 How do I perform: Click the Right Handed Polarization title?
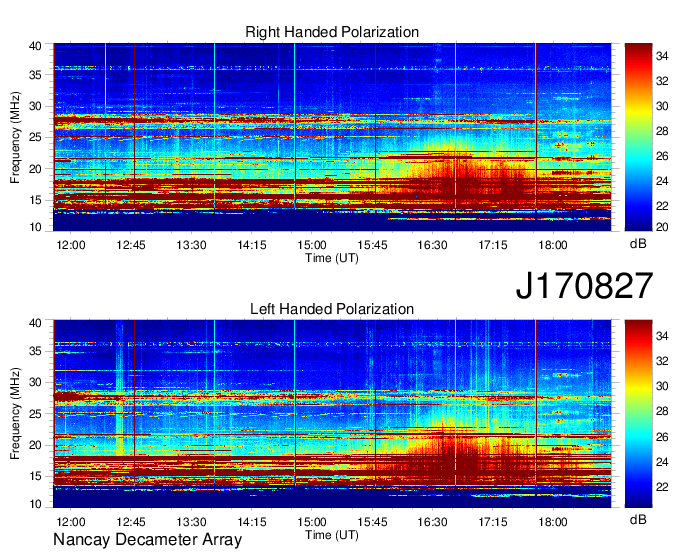pyautogui.click(x=332, y=32)
